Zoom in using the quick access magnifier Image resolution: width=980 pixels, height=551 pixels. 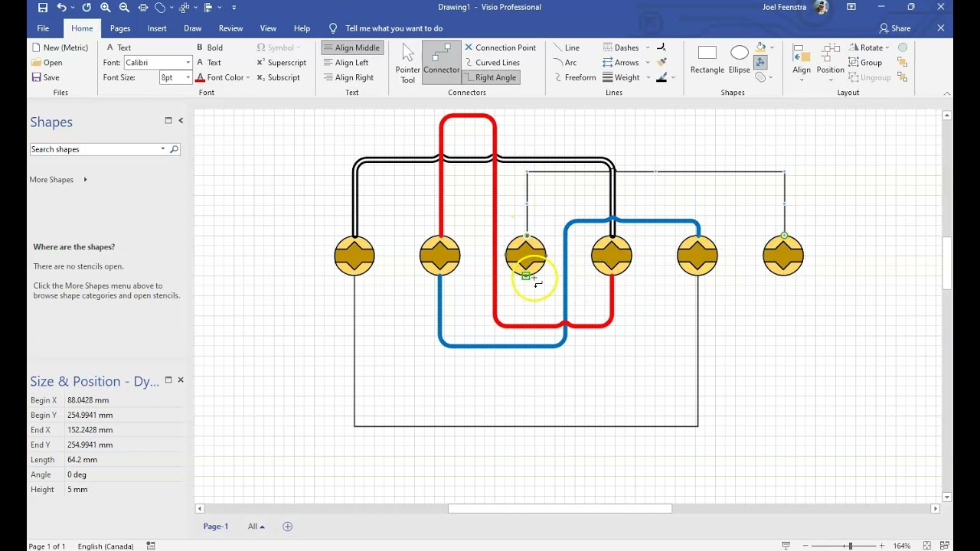105,8
